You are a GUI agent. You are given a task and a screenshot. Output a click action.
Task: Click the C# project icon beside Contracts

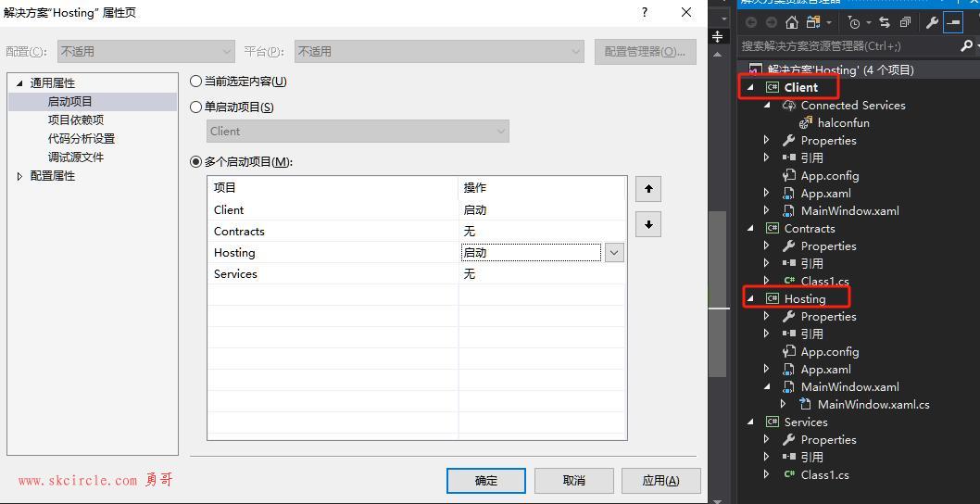pos(772,228)
